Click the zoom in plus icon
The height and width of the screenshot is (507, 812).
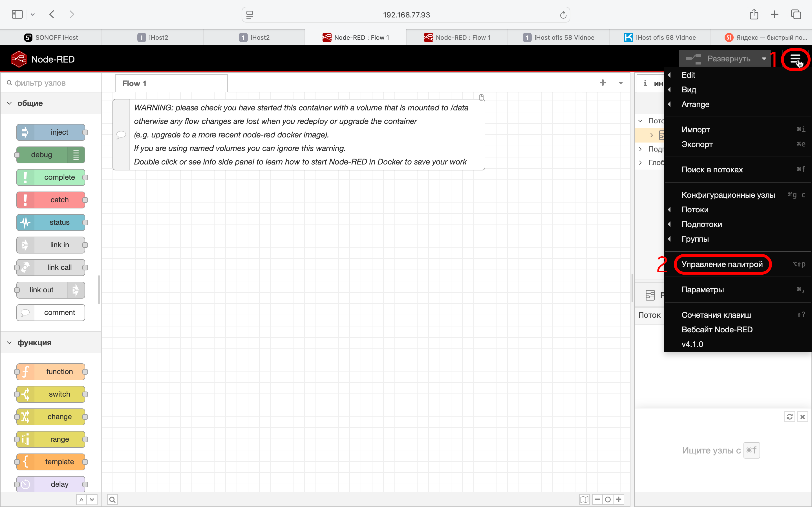619,500
